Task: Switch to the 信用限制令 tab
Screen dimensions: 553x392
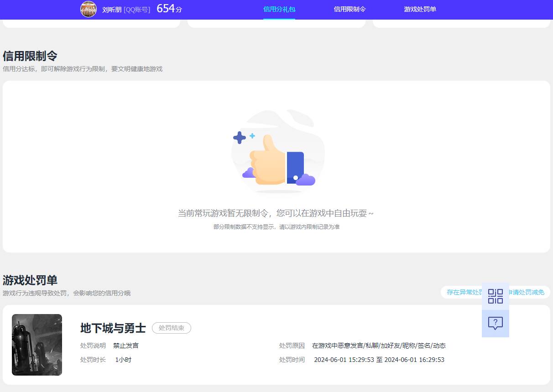Action: (349, 9)
